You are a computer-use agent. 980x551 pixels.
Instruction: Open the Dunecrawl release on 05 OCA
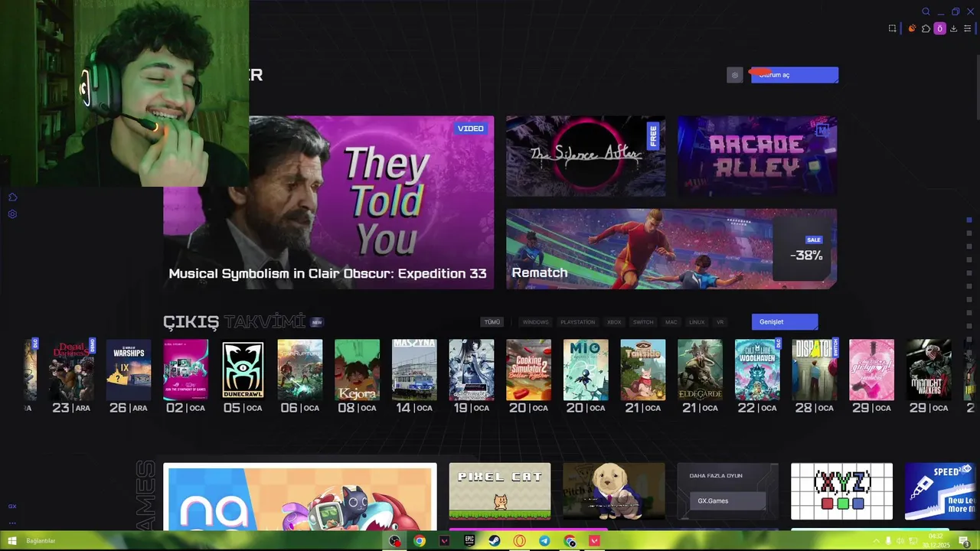coord(243,370)
